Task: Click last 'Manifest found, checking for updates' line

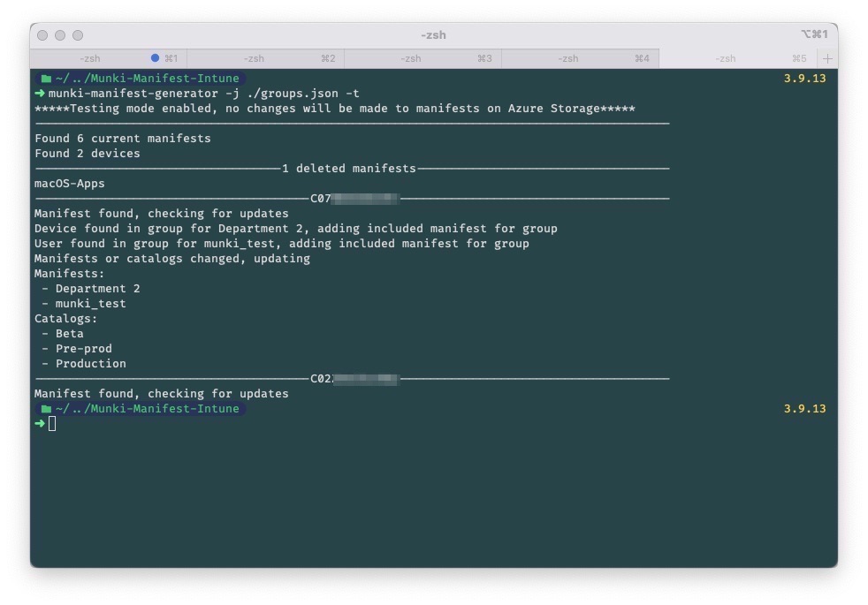Action: [x=162, y=394]
